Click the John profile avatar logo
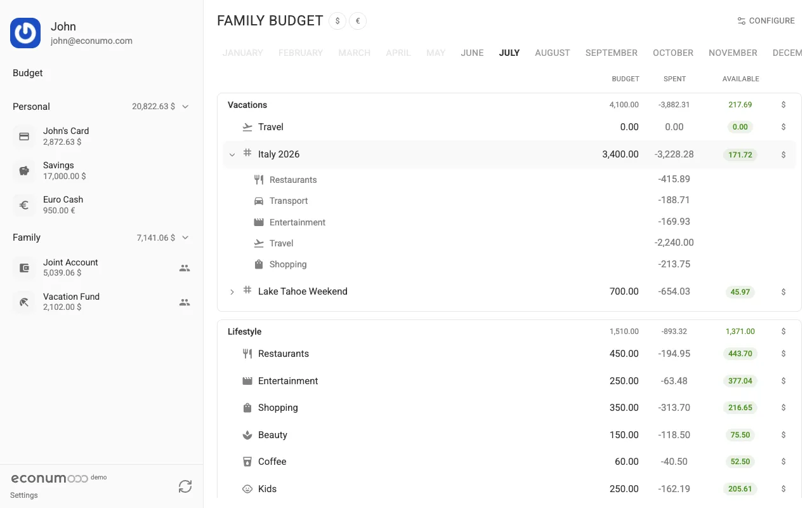The height and width of the screenshot is (508, 812). pos(25,32)
